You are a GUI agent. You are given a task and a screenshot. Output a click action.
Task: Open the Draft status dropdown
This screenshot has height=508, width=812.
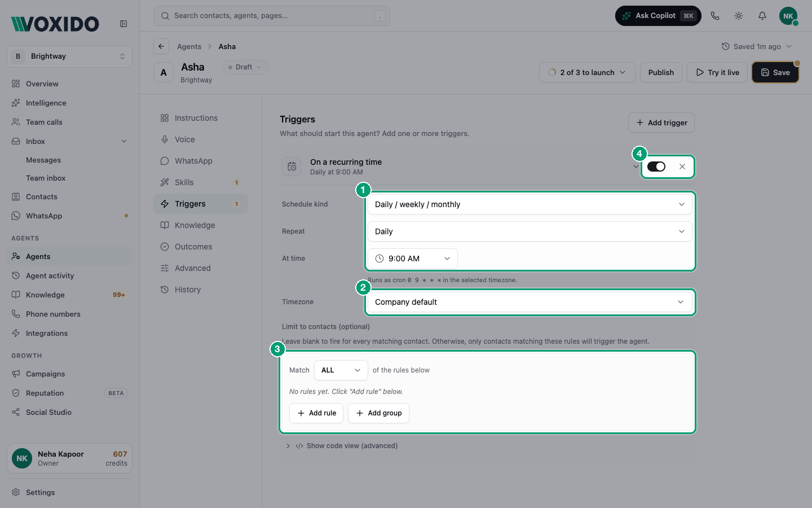click(x=245, y=67)
